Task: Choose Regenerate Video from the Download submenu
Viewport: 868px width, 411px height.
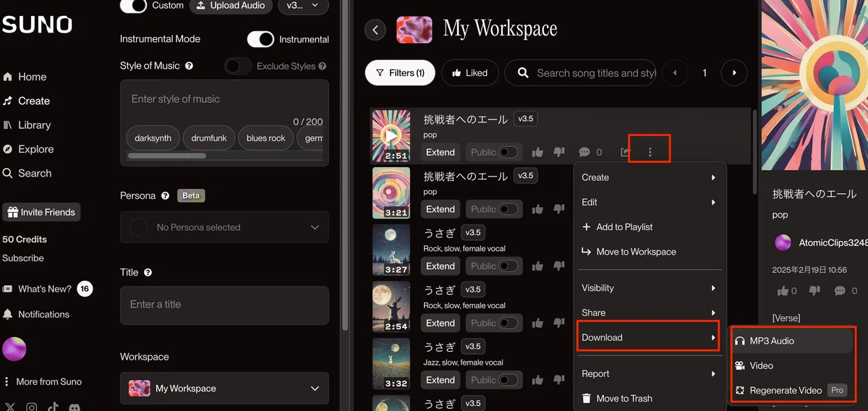Action: (791, 390)
